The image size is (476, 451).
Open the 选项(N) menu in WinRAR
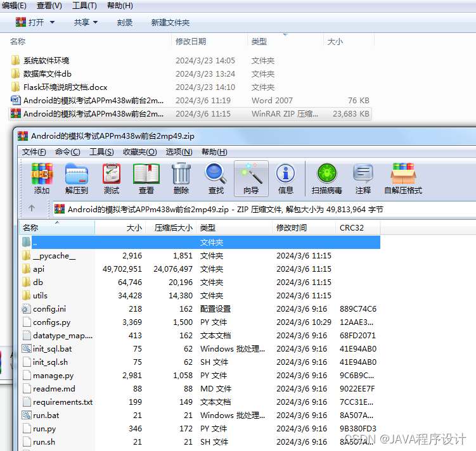179,151
